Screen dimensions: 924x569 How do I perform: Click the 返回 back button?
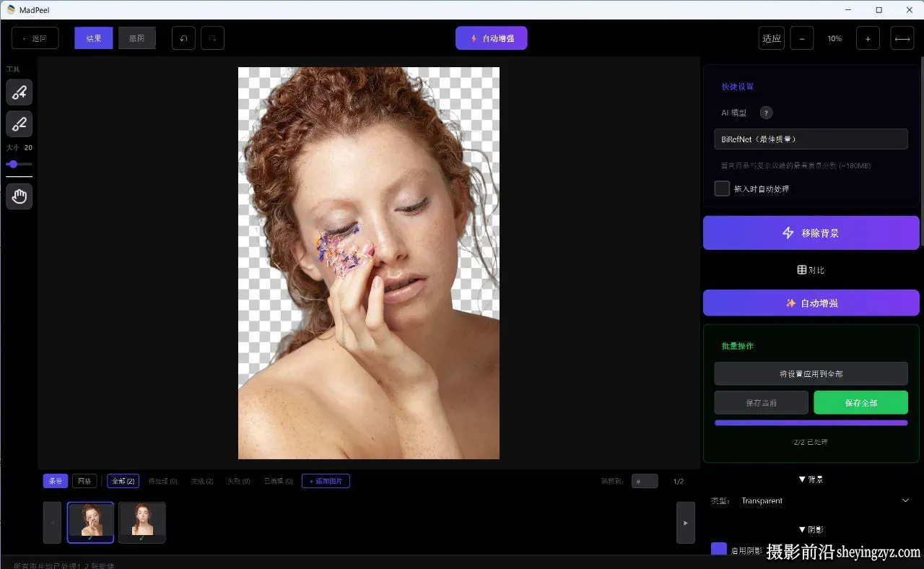35,38
